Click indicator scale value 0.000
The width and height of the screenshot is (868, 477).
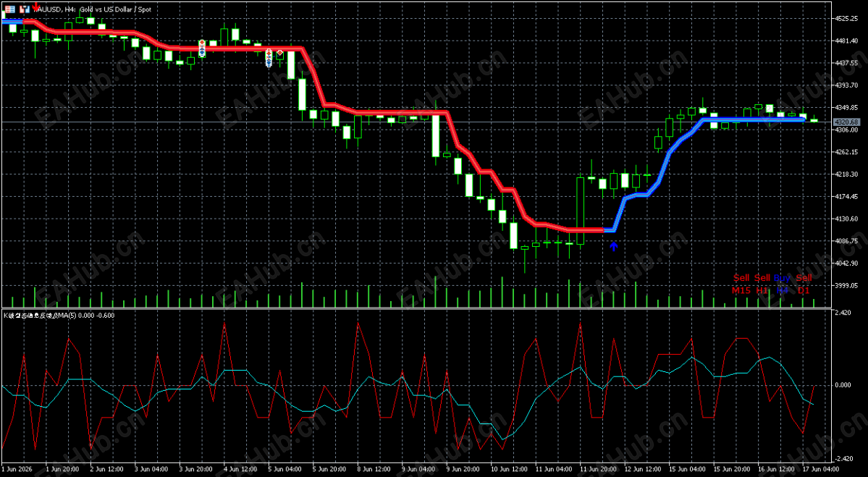click(x=843, y=385)
